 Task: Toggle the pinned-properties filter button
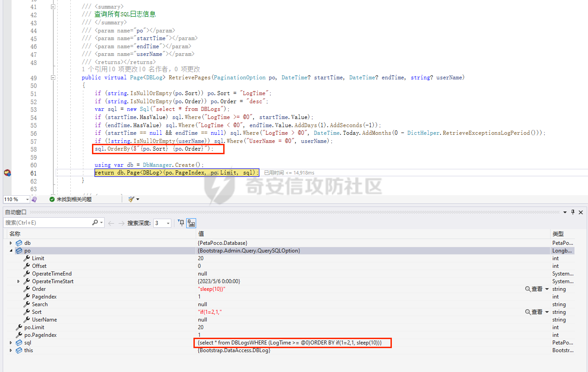181,223
